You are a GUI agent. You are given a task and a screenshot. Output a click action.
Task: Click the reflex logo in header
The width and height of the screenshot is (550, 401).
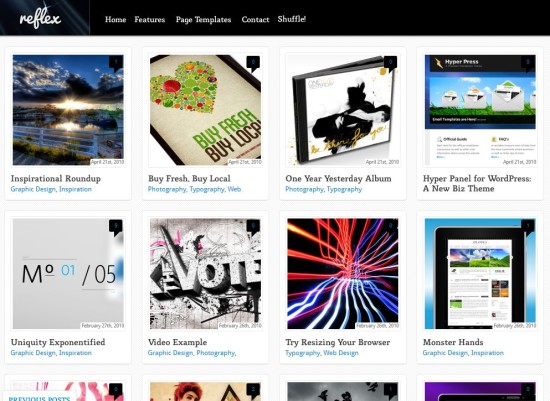(x=40, y=19)
